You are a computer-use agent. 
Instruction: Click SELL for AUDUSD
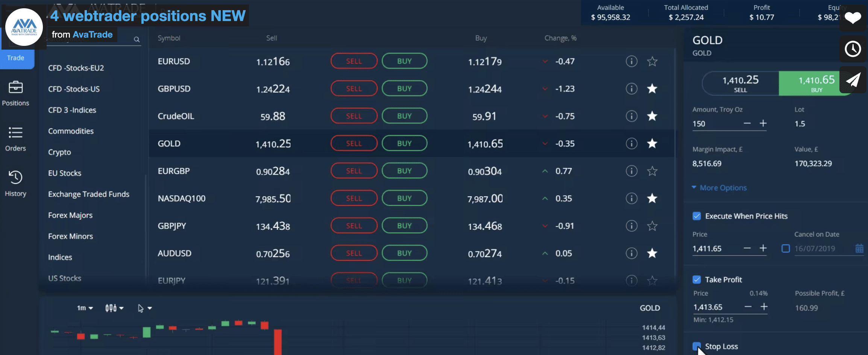coord(354,253)
